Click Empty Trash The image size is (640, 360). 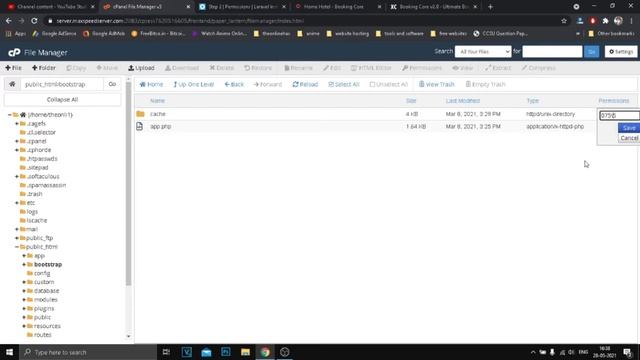pos(485,84)
